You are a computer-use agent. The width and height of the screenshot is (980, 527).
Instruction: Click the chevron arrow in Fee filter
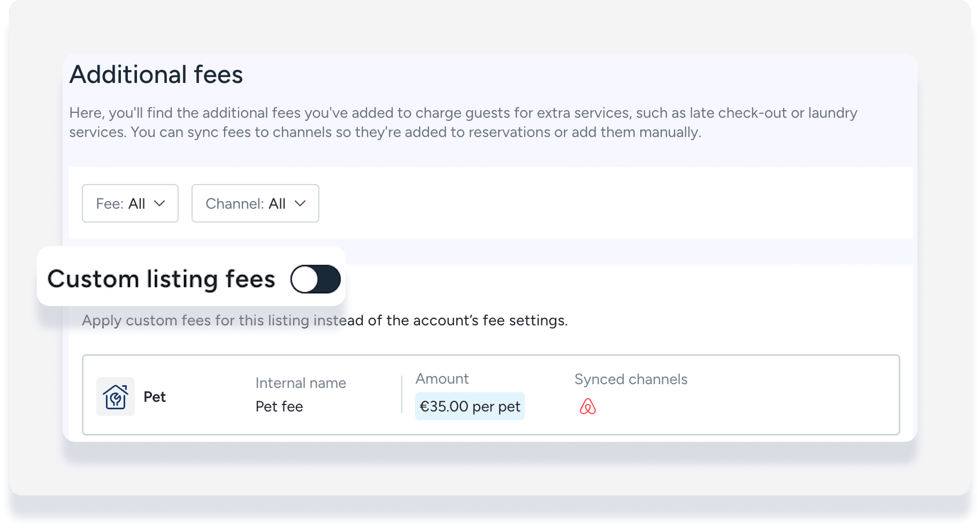pyautogui.click(x=159, y=203)
